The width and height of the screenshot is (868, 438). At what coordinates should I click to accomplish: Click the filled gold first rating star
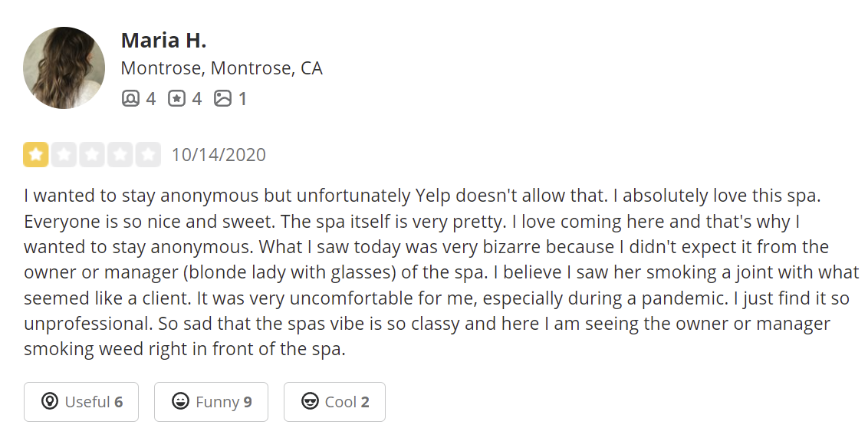(36, 155)
